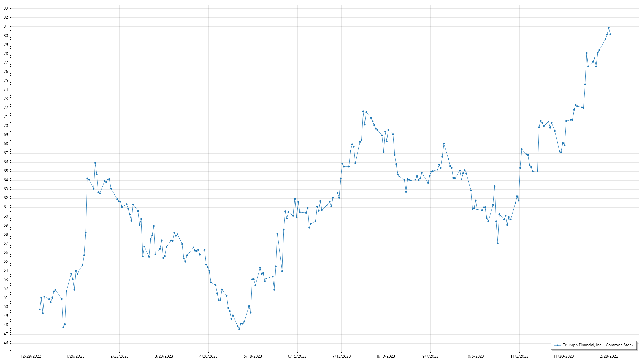Click the 83 value on the y-axis
644x362 pixels.
[x=6, y=8]
